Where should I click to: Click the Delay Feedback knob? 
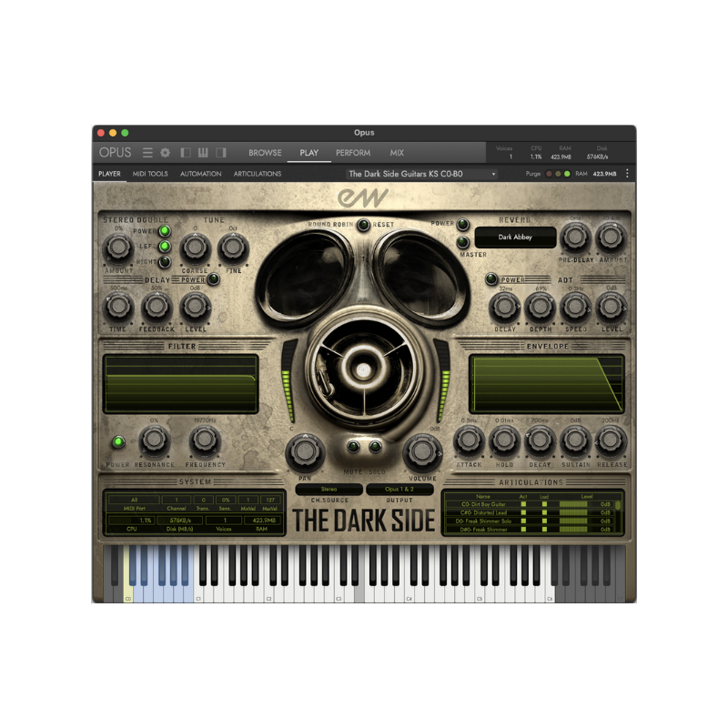tap(157, 307)
